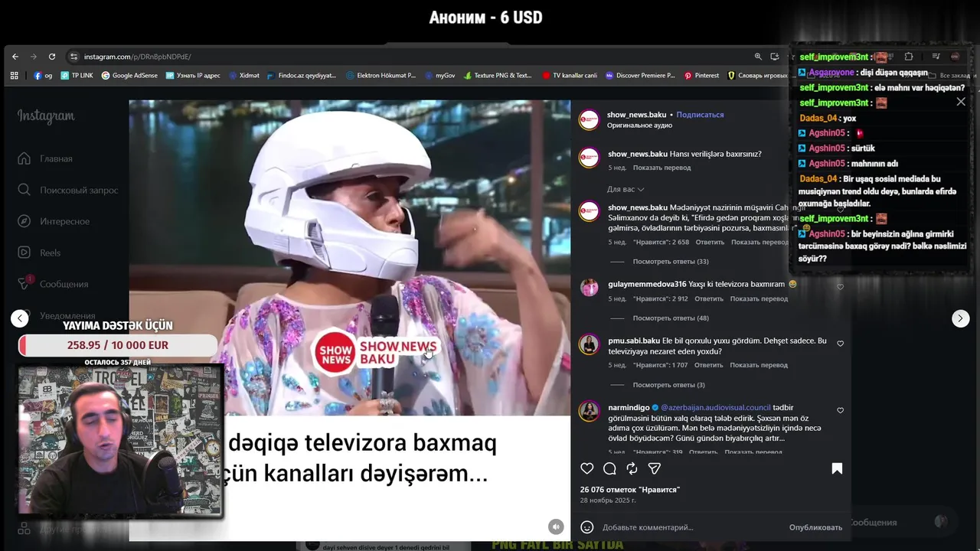Expand Посмотреть ответы (33)
Screen dimensions: 980x551
click(x=670, y=262)
